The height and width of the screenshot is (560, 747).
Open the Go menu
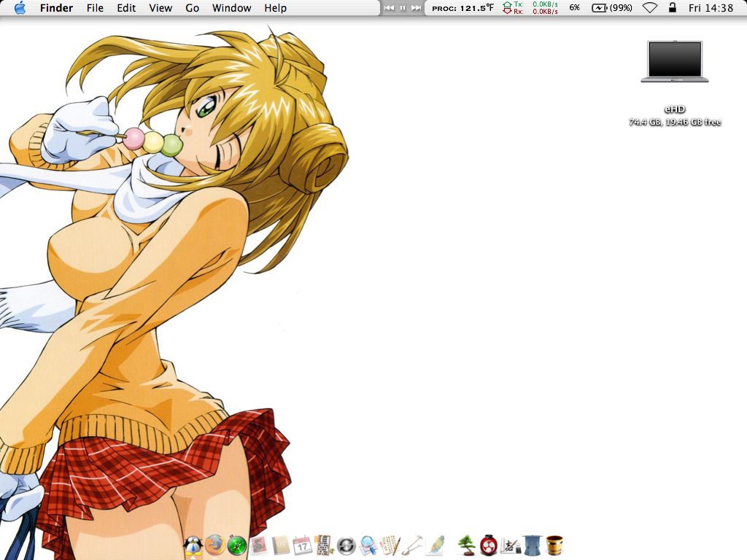(193, 8)
